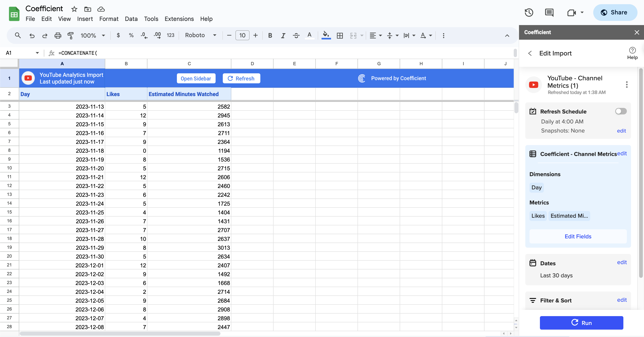The width and height of the screenshot is (644, 337).
Task: Format as currency with dollar icon
Action: (x=118, y=35)
